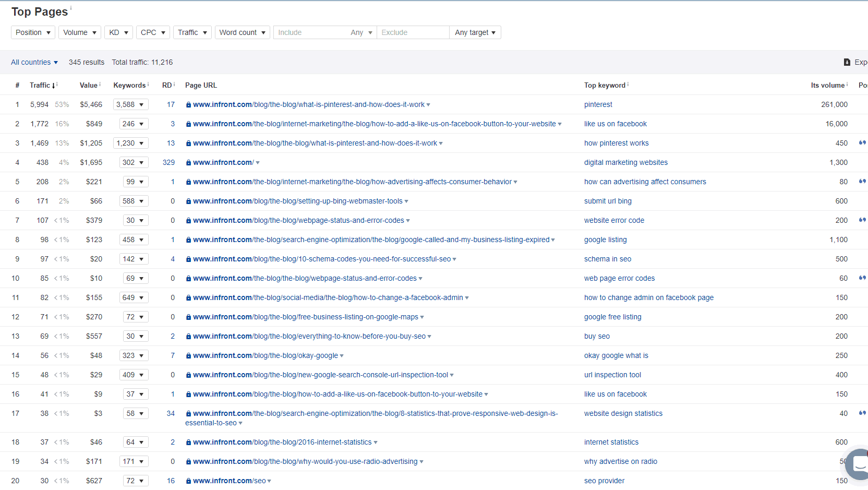Click the quote icon beside "website error code"
868x490 pixels.
[x=862, y=220]
